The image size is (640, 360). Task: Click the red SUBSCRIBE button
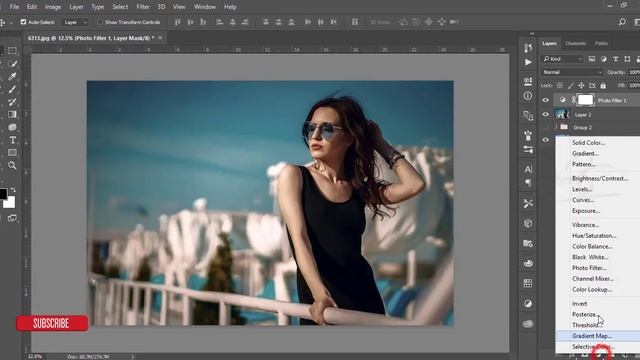pos(52,323)
